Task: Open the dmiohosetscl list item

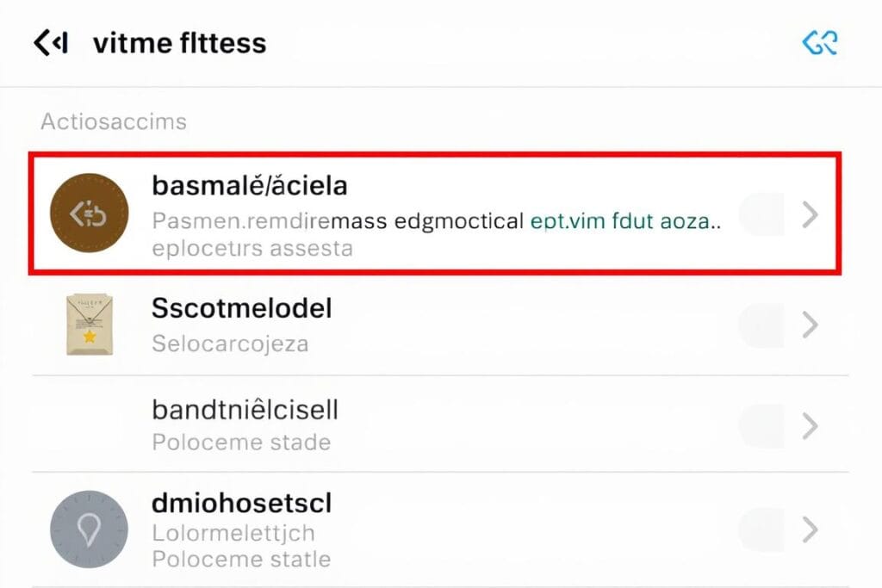Action: (x=242, y=503)
